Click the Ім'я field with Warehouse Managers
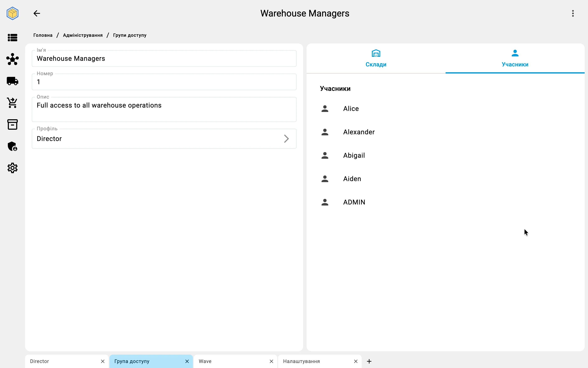Screen dimensions: 588x368 pos(164,58)
